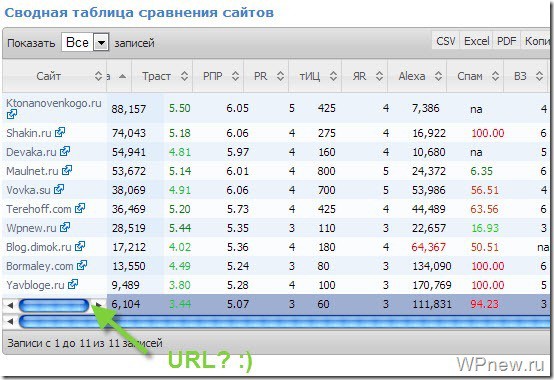554x380 pixels.
Task: Open external link icon beside Wpnew.ru
Action: point(65,227)
